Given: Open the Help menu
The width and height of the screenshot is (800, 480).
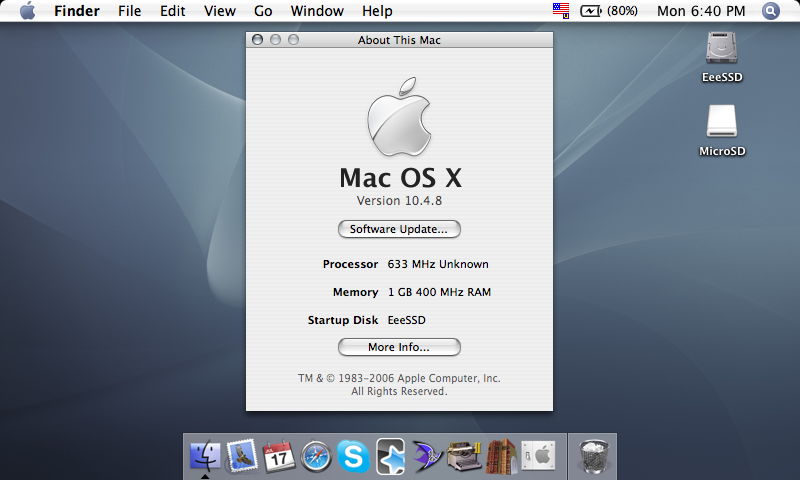Looking at the screenshot, I should pos(377,11).
